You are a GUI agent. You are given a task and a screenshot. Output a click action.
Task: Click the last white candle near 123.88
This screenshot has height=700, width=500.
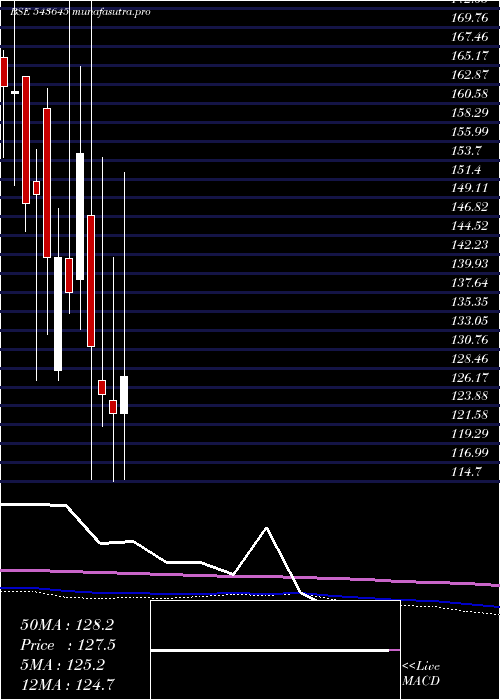click(124, 395)
